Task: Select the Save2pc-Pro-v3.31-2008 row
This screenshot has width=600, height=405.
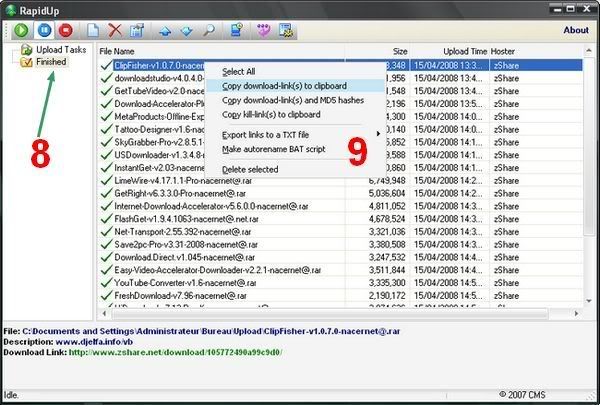Action: [341, 244]
